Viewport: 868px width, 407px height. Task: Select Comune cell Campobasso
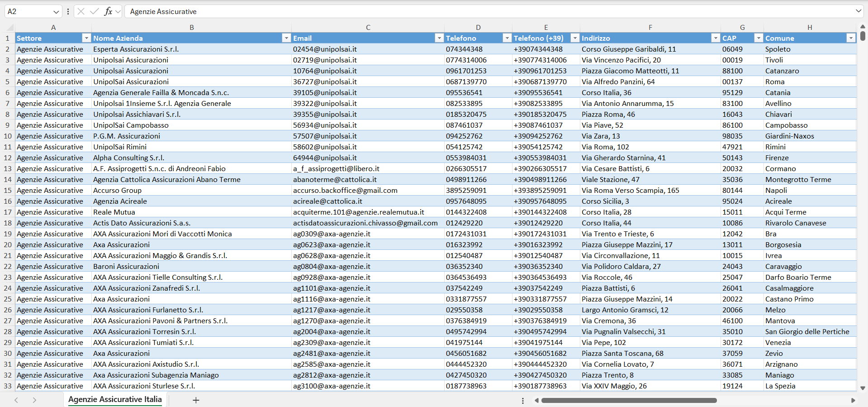(810, 125)
